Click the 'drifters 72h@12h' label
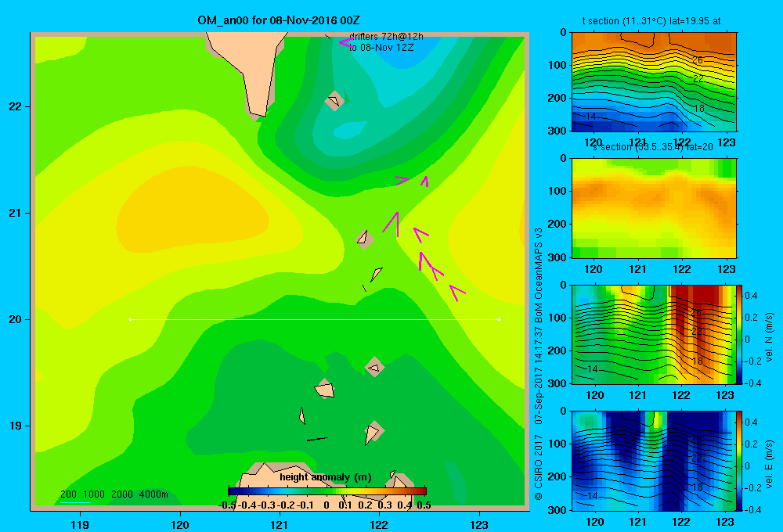Screen dimensions: 783x532 pyautogui.click(x=386, y=37)
